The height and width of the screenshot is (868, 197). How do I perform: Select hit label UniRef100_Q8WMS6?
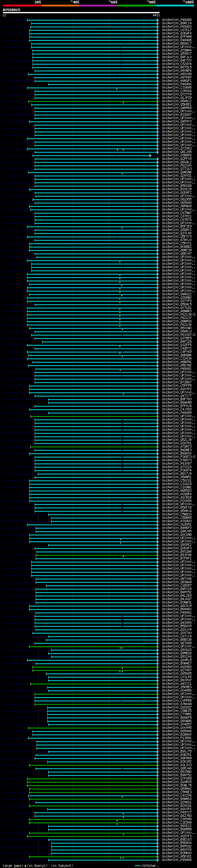pyautogui.click(x=177, y=321)
